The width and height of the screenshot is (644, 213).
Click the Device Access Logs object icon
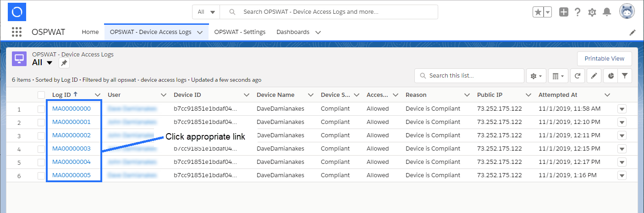click(19, 59)
